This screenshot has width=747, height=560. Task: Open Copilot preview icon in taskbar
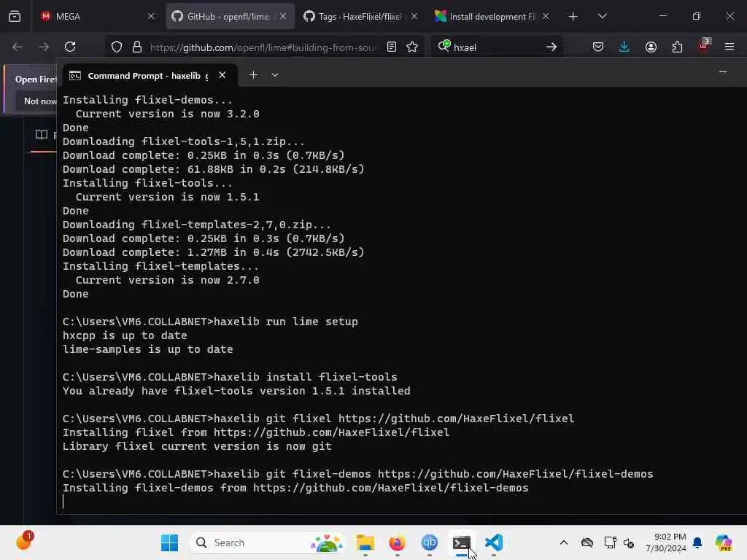[x=724, y=542]
